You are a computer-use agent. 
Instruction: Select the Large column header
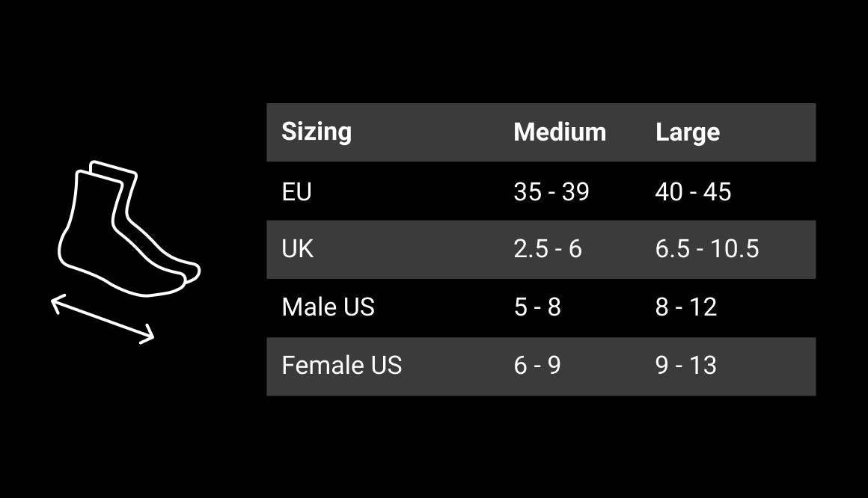[688, 132]
